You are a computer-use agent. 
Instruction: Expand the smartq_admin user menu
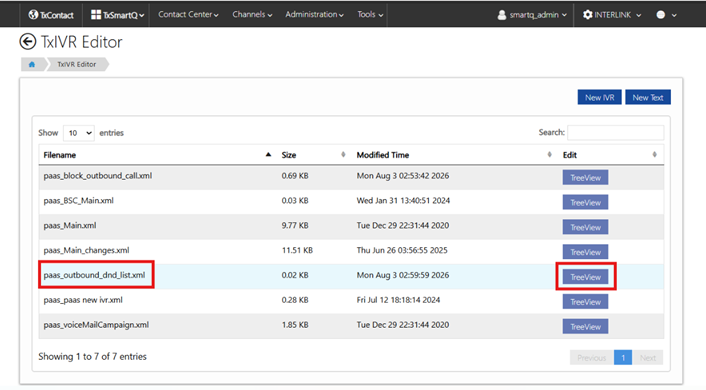pyautogui.click(x=532, y=15)
